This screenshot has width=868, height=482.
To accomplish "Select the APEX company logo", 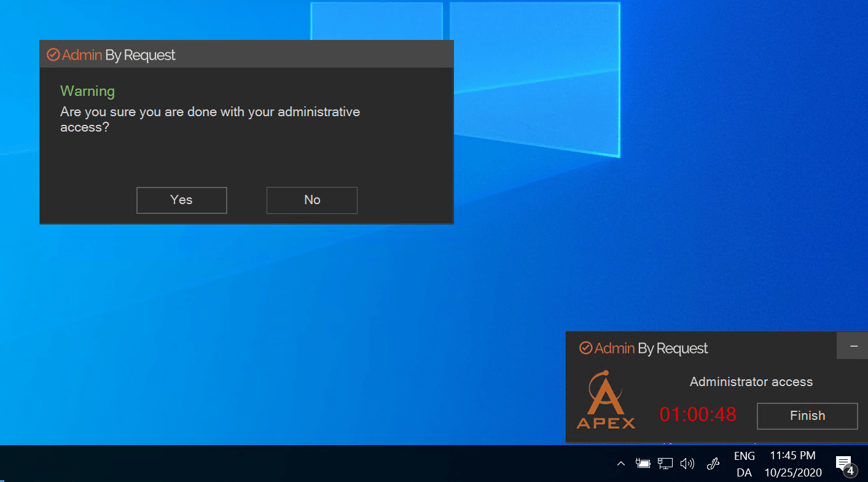I will (606, 400).
